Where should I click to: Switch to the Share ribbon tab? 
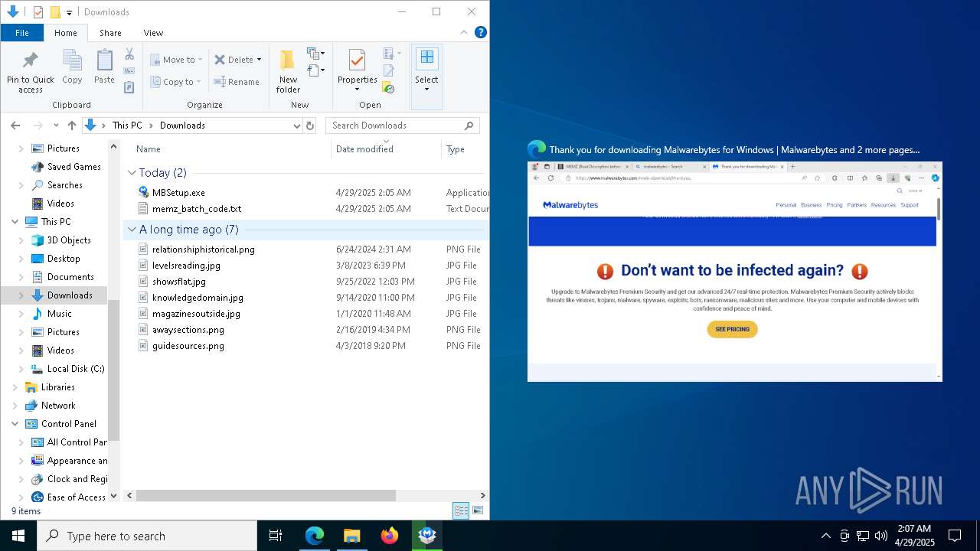point(110,33)
